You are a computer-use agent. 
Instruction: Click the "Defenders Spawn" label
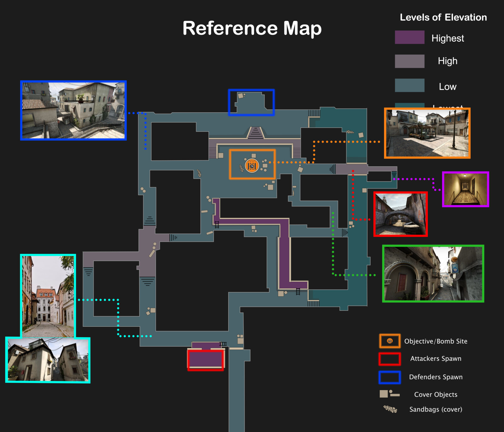click(436, 377)
